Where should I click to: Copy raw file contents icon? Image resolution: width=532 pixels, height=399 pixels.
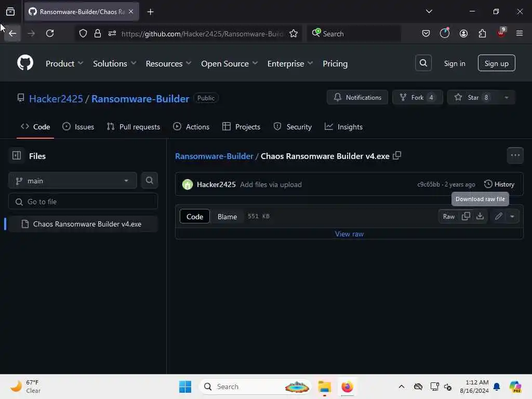point(466,216)
